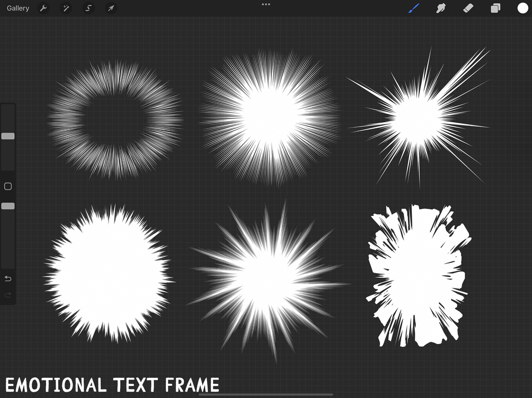This screenshot has width=532, height=398.
Task: Click the Emotional Text Frame title text
Action: click(112, 385)
